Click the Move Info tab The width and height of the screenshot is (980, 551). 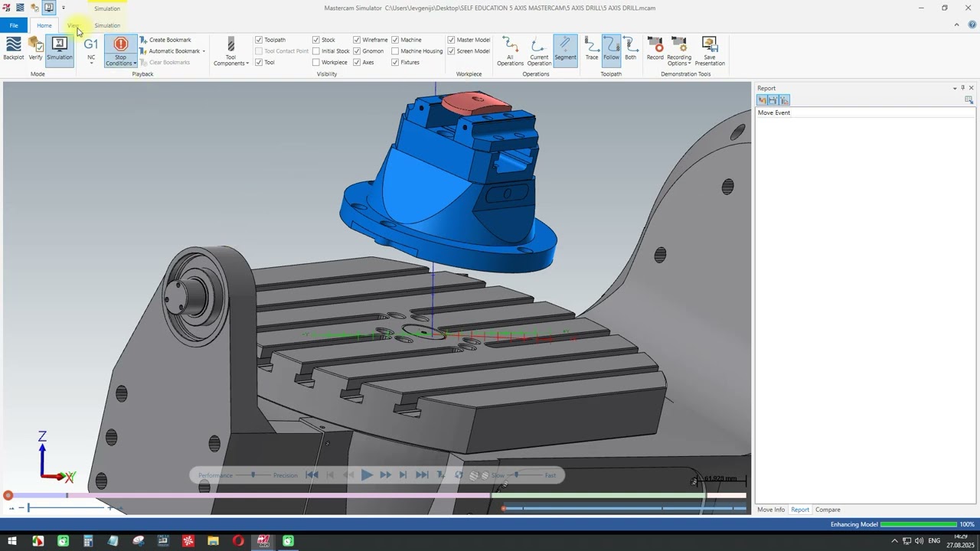click(x=771, y=510)
